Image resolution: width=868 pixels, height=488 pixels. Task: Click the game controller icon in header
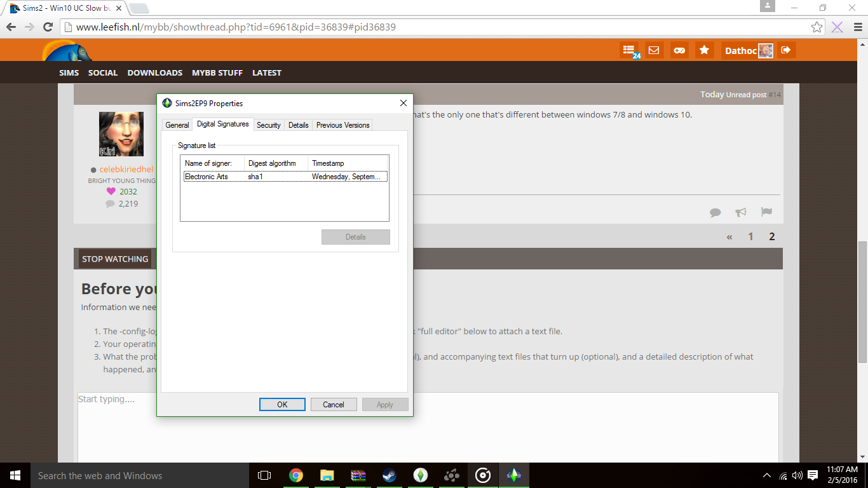point(679,50)
